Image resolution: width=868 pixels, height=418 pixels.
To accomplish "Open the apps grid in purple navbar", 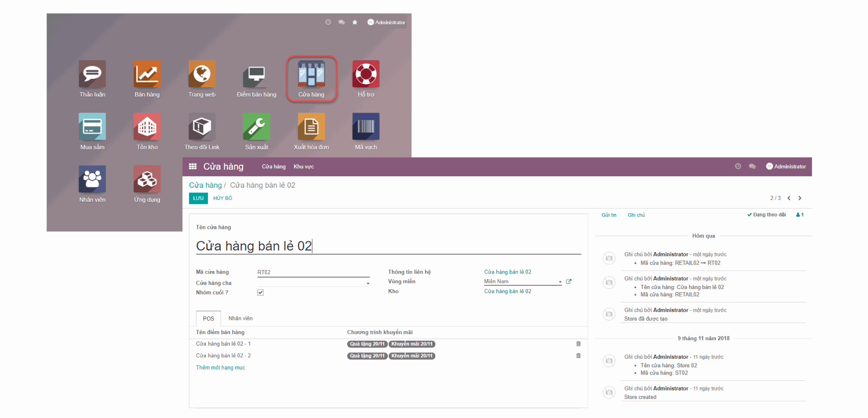I will 193,166.
